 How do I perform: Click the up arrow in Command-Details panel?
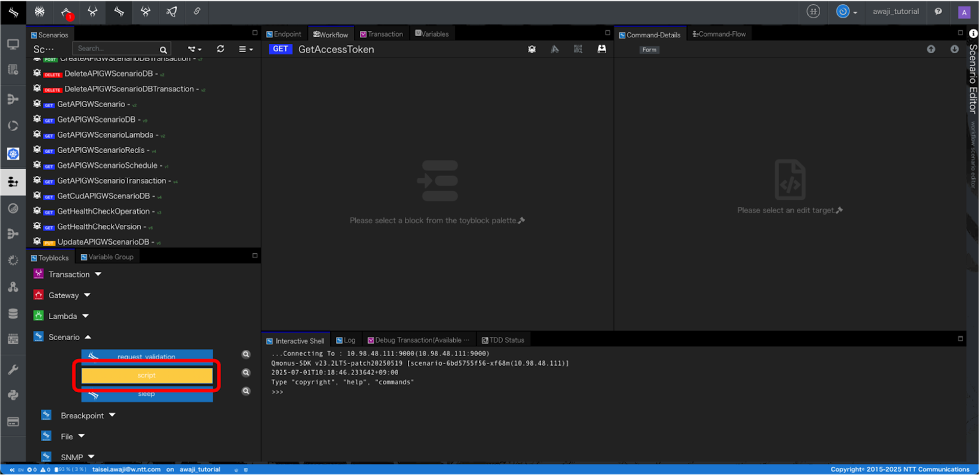[931, 49]
